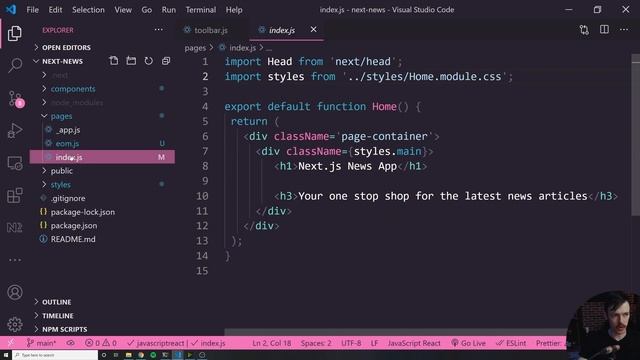This screenshot has width=640, height=360.
Task: Click main branch indicator in status bar
Action: point(41,343)
